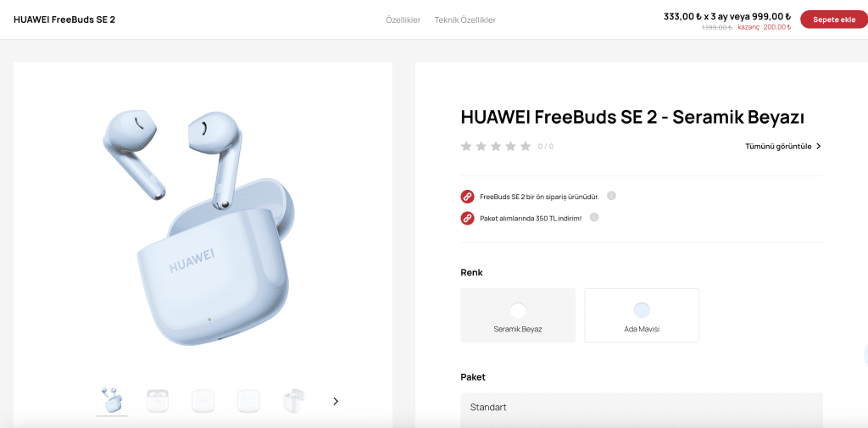
Task: Select the first blue earbuds thumbnail
Action: (112, 400)
